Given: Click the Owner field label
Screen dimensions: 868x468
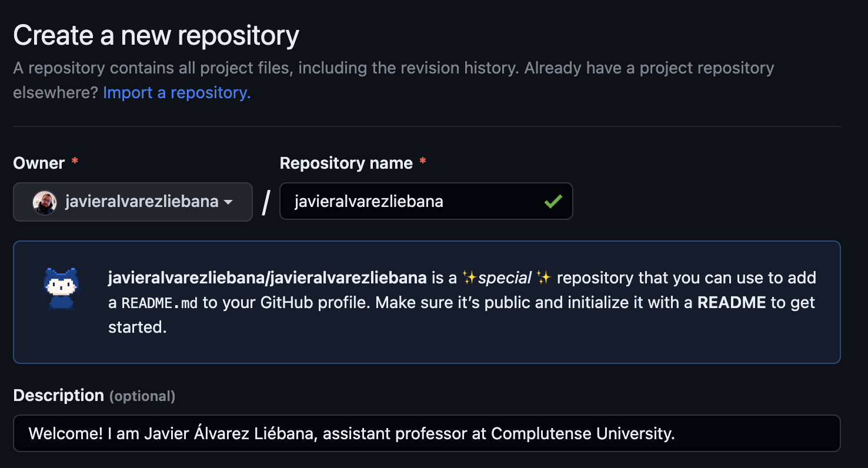Looking at the screenshot, I should coord(39,163).
